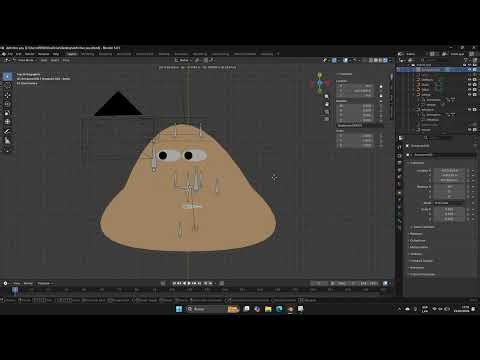Open the viewport shading options dropdown arrow

tap(390, 60)
